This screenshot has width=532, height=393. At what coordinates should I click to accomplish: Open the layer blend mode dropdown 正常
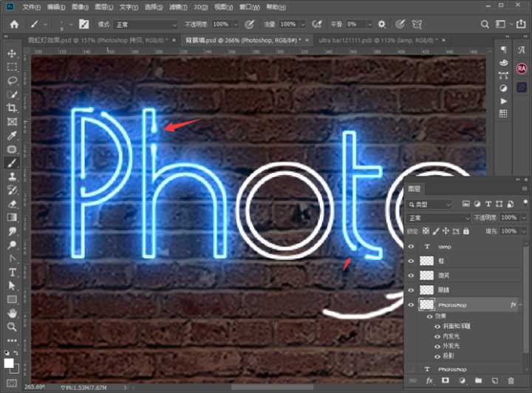click(x=439, y=218)
